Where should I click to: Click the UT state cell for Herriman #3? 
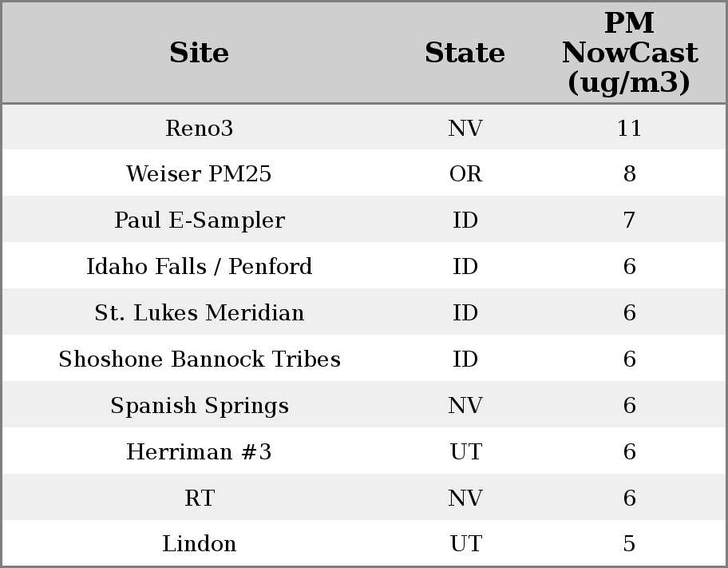click(465, 452)
